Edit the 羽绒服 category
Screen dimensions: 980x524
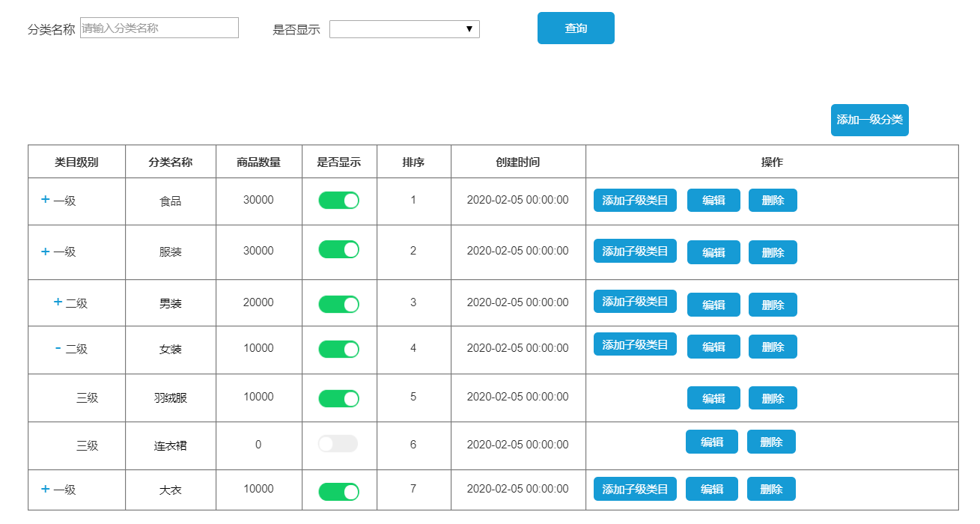point(713,398)
